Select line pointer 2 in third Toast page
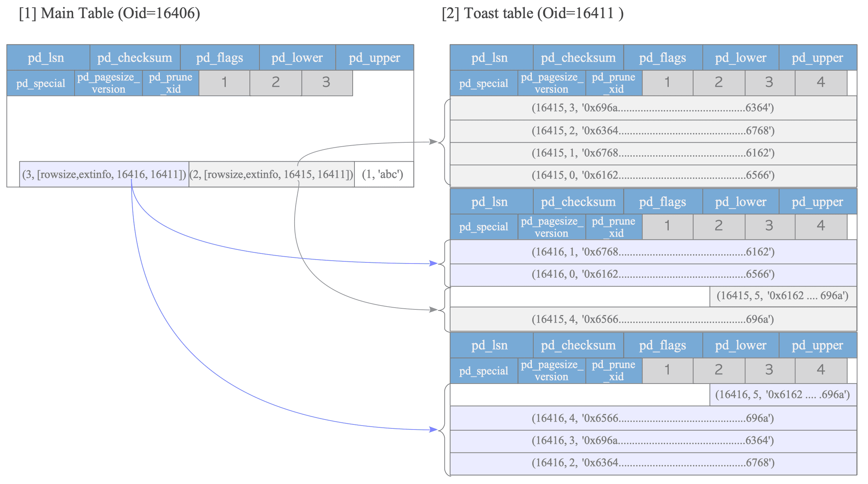Viewport: 868px width, 484px height. 719,370
